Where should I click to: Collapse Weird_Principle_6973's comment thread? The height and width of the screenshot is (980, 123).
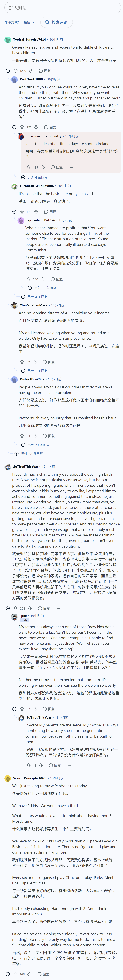8,974
